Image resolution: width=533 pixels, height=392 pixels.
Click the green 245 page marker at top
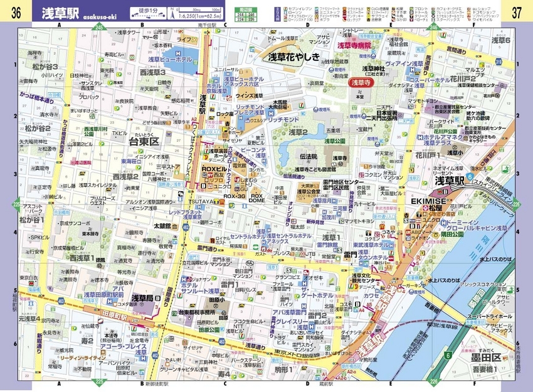99,28
